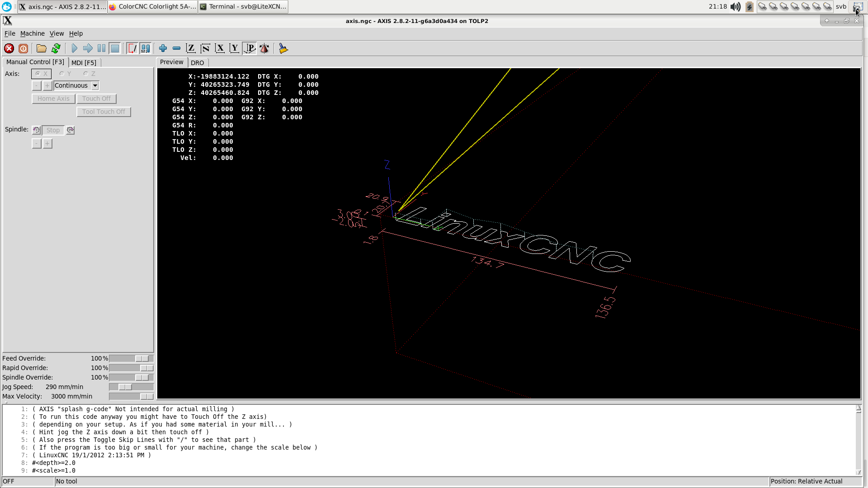
Task: Adjust the Spindle Override slider
Action: [132, 377]
